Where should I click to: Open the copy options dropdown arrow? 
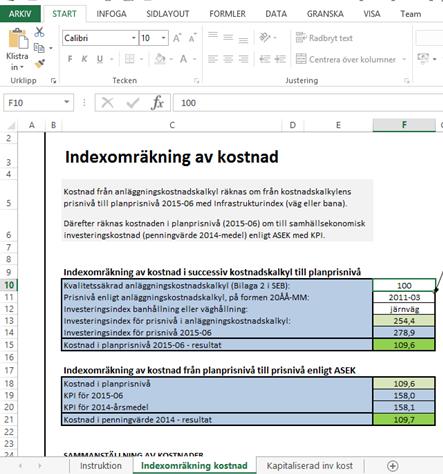pos(51,48)
